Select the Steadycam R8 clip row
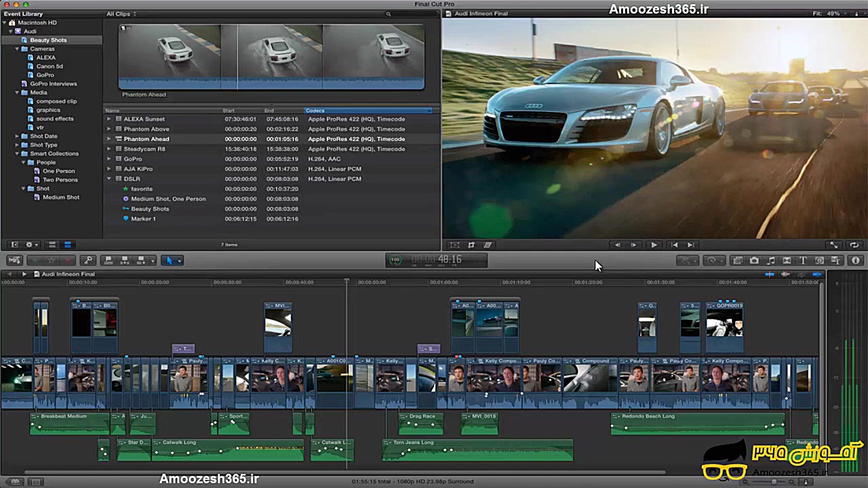This screenshot has height=488, width=868. (x=271, y=148)
